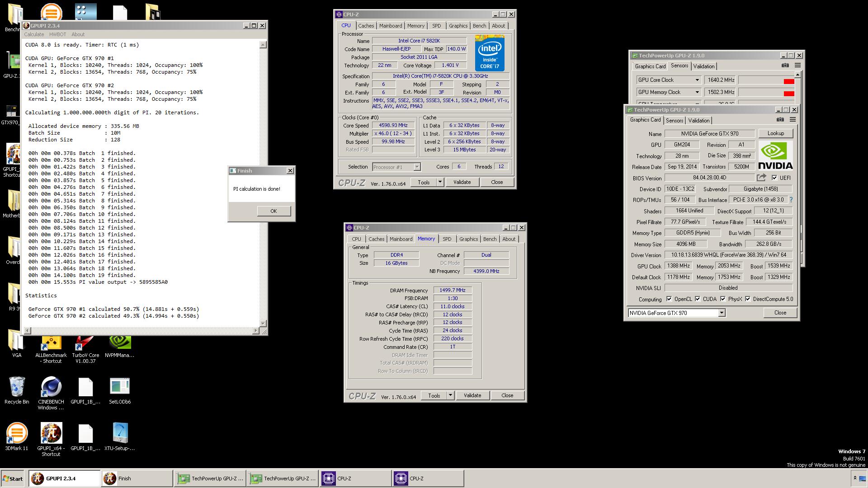Click the Intel Core i7 logo in CPU-Z
This screenshot has width=868, height=488.
coord(490,53)
